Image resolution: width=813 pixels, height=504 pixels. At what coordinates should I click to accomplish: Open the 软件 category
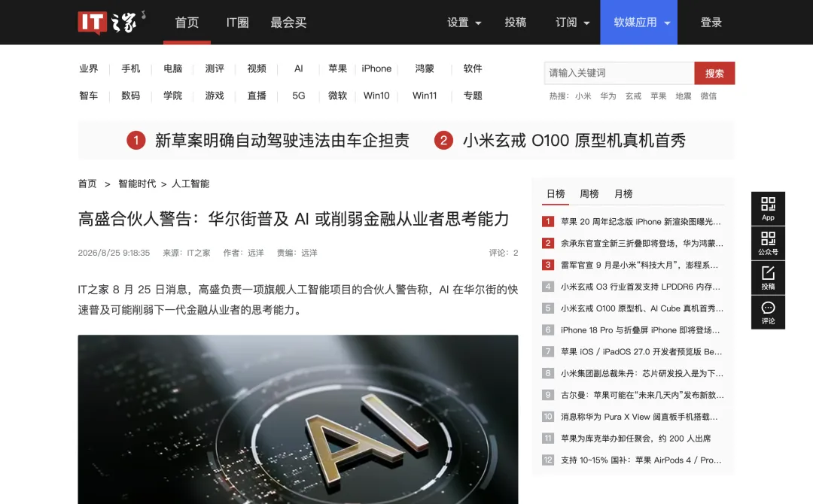click(473, 68)
